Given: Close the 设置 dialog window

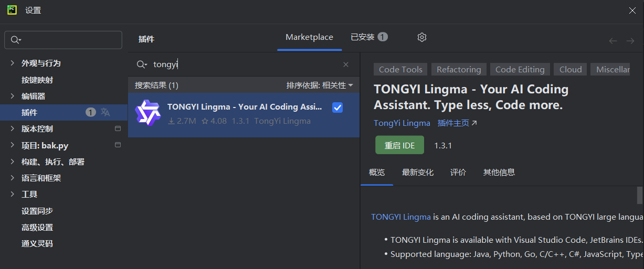Looking at the screenshot, I should [632, 10].
